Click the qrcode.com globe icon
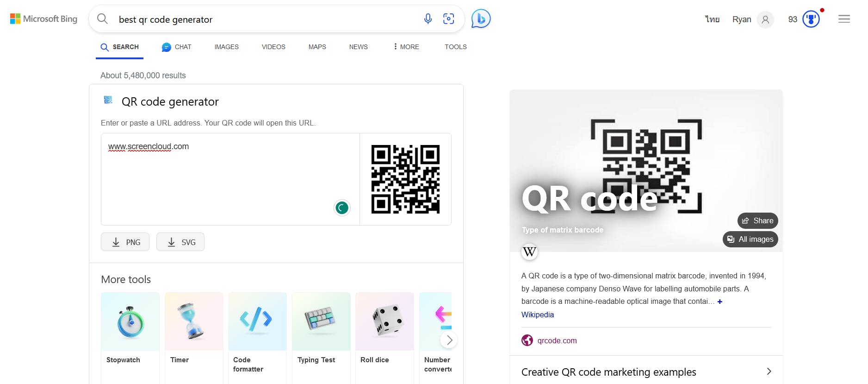 (527, 340)
